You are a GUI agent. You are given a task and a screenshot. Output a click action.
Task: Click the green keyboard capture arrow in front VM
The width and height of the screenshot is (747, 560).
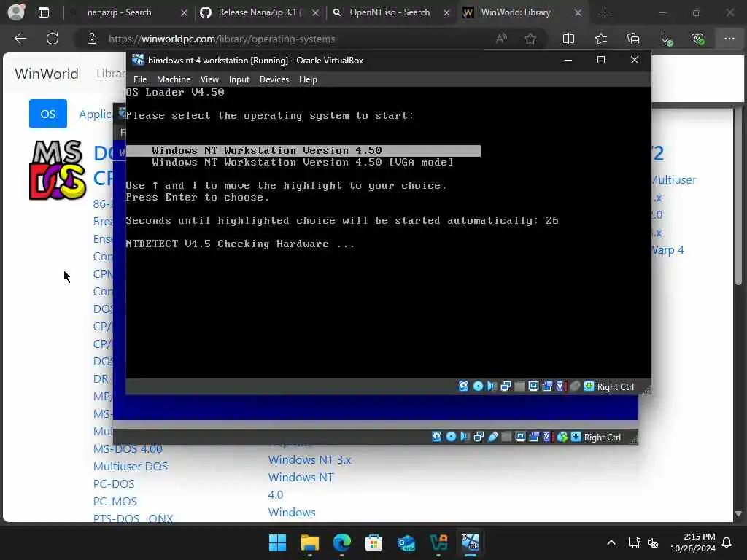589,386
